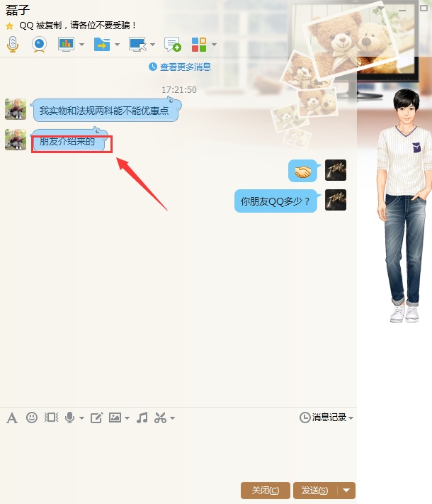Image resolution: width=432 pixels, height=504 pixels.
Task: Open the title bar dropdown triangle menu
Action: point(381,8)
